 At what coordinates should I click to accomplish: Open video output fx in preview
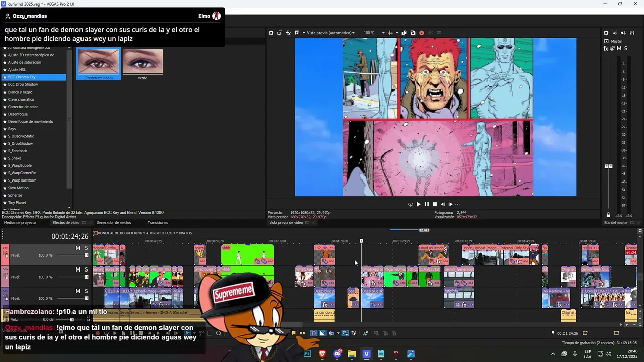click(x=288, y=33)
